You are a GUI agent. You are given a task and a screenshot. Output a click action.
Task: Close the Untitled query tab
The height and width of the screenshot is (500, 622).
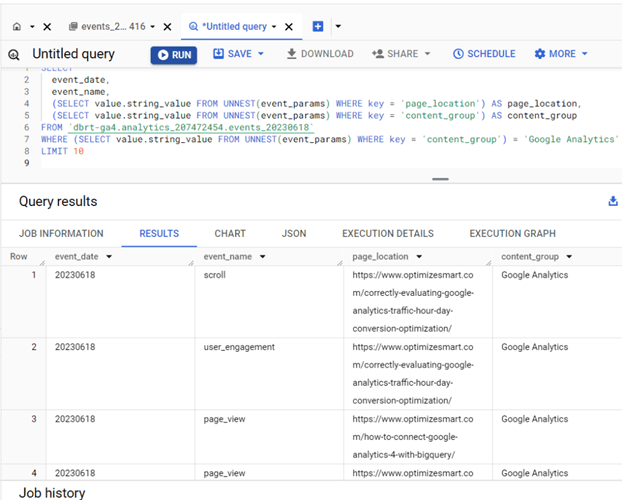tap(289, 27)
